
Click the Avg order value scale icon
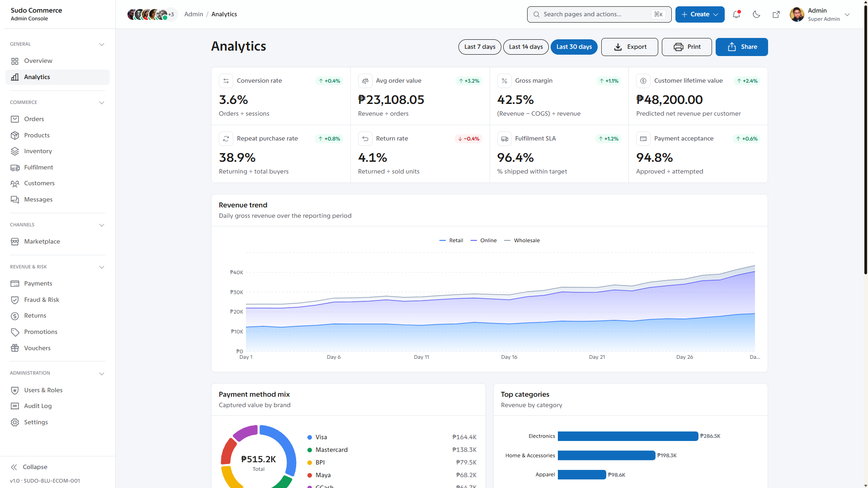365,81
